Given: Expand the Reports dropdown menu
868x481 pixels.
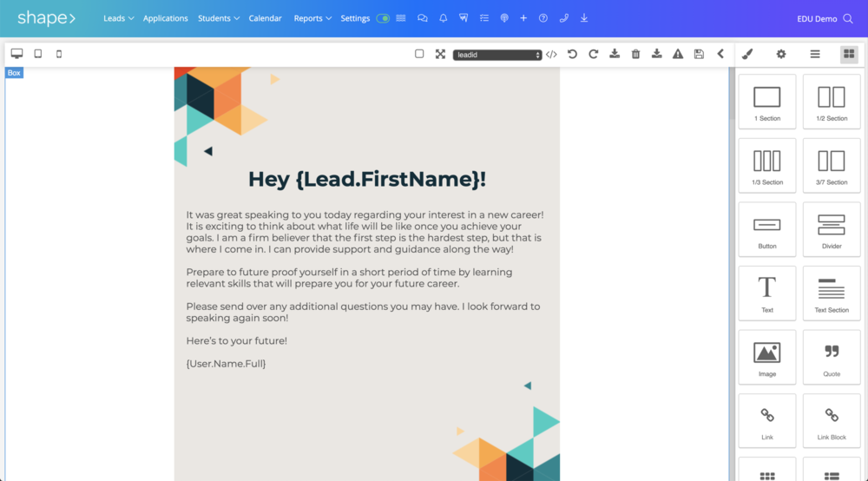Looking at the screenshot, I should (x=312, y=18).
